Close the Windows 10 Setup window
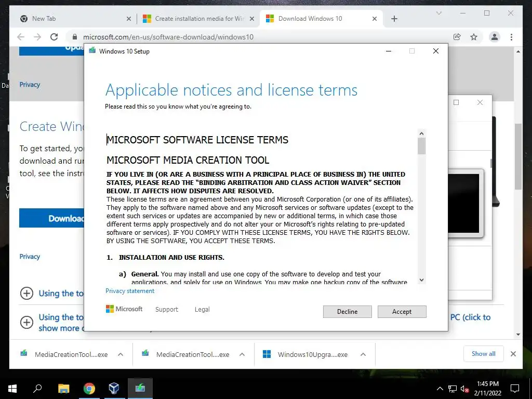532x399 pixels. coord(436,51)
